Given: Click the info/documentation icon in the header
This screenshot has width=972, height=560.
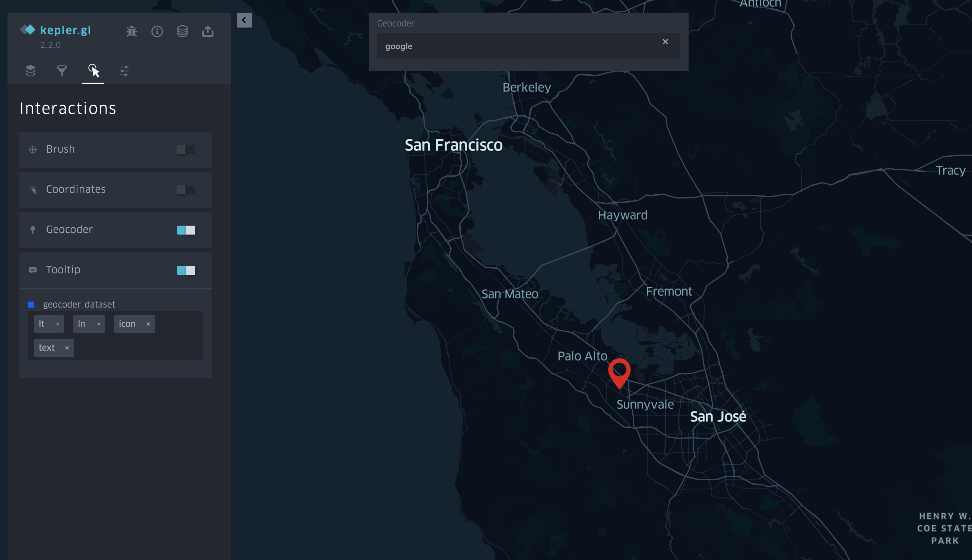Looking at the screenshot, I should click(157, 32).
